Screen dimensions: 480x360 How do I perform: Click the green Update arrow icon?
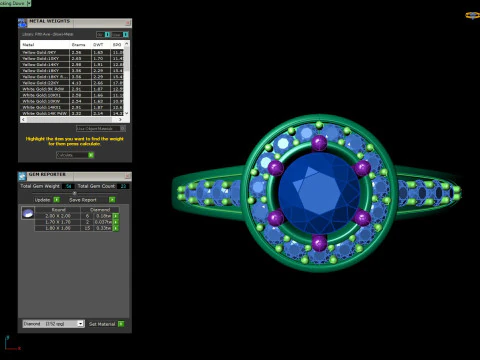(x=56, y=200)
